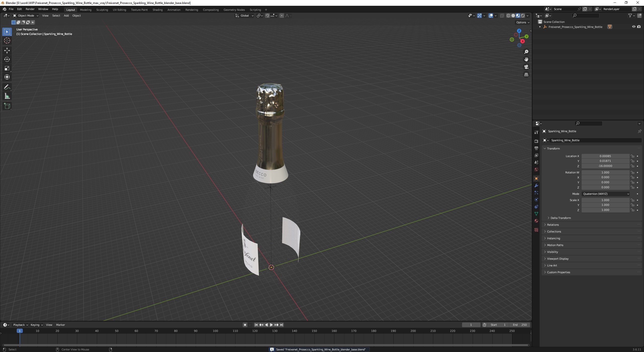Select the Move tool
This screenshot has width=644, height=352.
click(7, 51)
